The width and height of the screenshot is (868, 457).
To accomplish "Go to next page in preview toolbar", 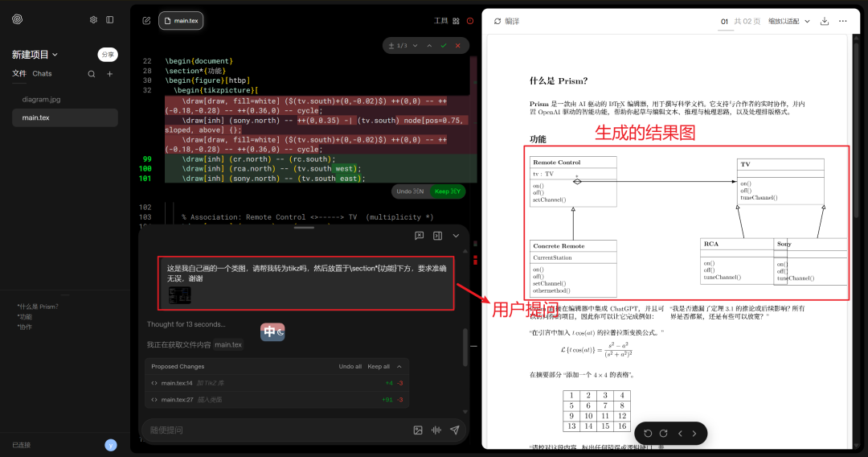I will click(694, 434).
